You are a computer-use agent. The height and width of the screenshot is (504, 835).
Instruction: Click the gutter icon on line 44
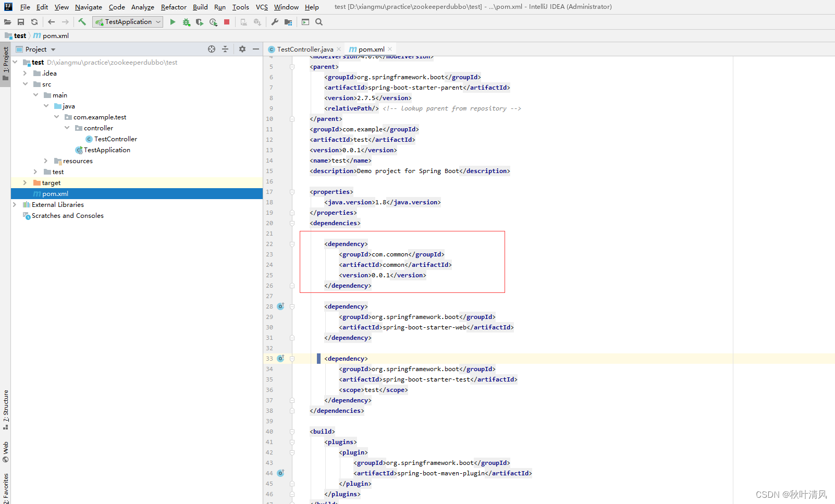280,473
